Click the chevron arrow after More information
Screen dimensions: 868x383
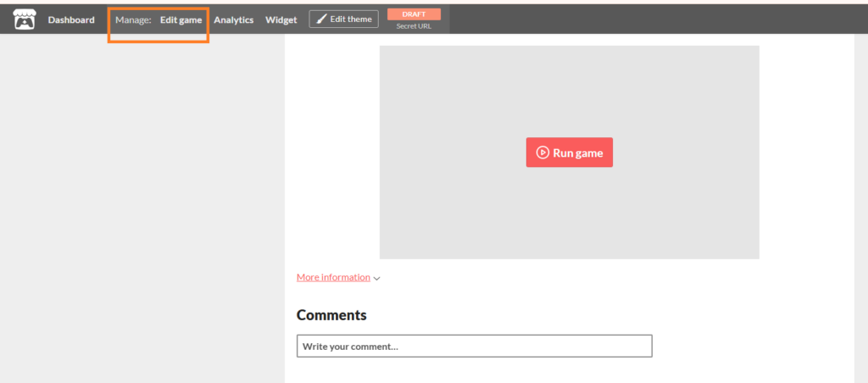[377, 278]
